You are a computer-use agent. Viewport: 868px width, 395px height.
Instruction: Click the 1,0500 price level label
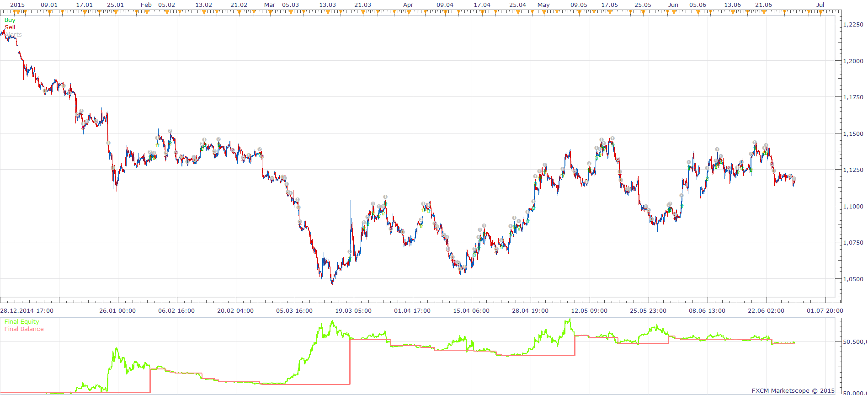point(853,279)
